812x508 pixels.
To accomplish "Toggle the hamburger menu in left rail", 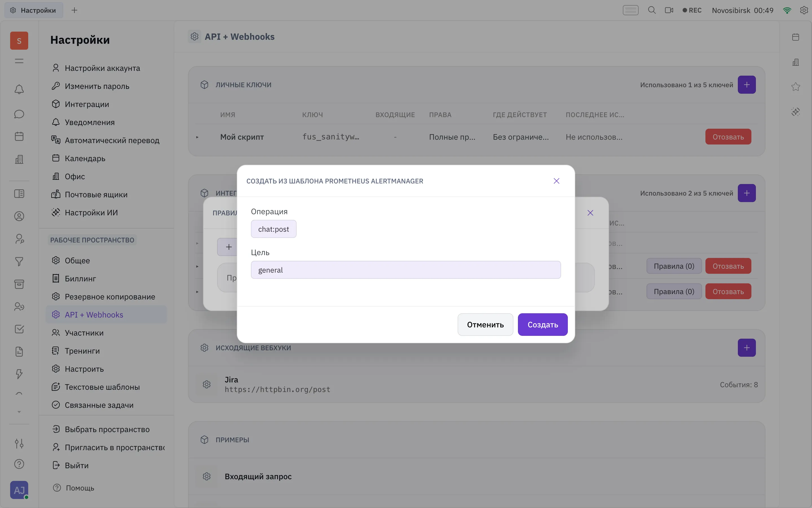I will click(19, 61).
